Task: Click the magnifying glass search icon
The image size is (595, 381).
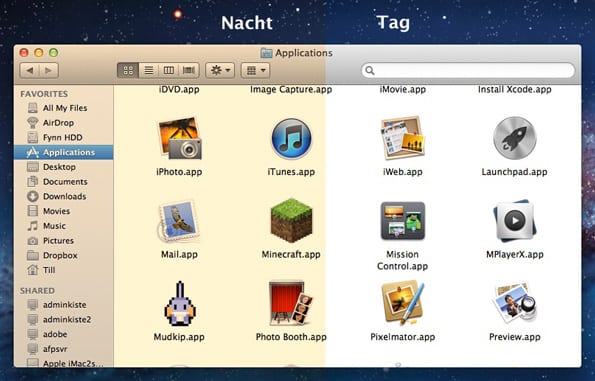Action: [x=370, y=71]
